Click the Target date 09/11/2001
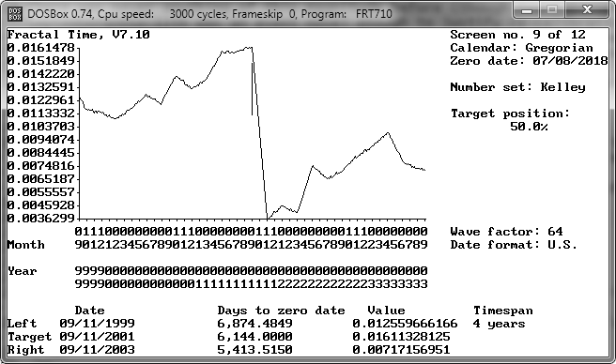This screenshot has height=364, width=616. point(97,337)
